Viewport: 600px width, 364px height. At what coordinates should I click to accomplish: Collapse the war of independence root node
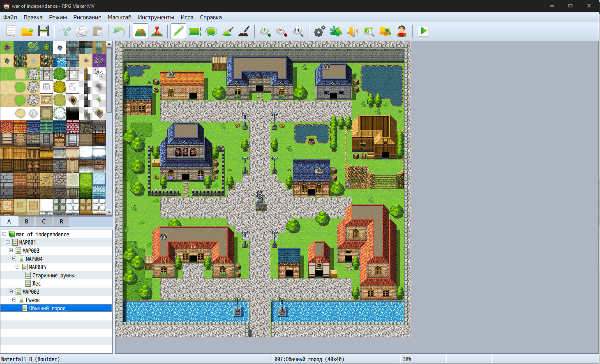coord(4,234)
